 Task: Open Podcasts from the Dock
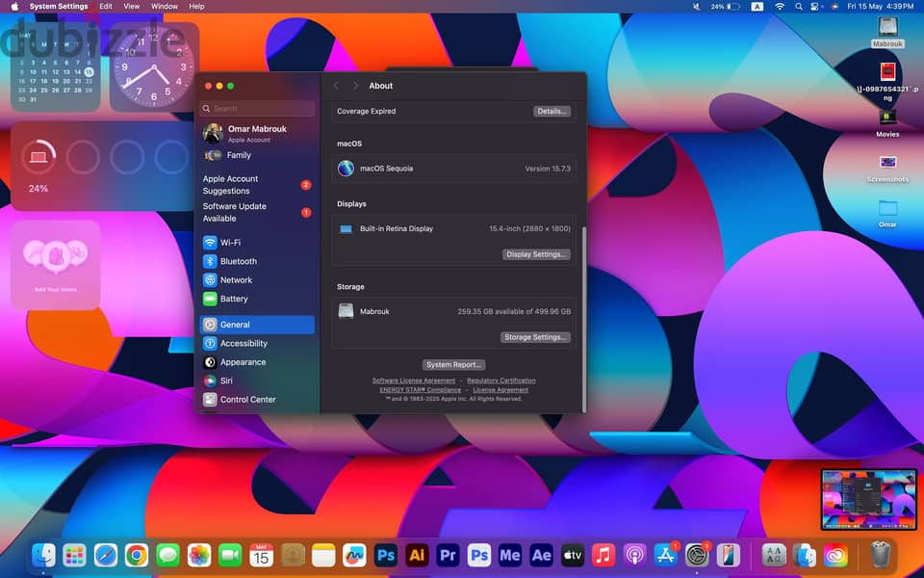click(634, 555)
